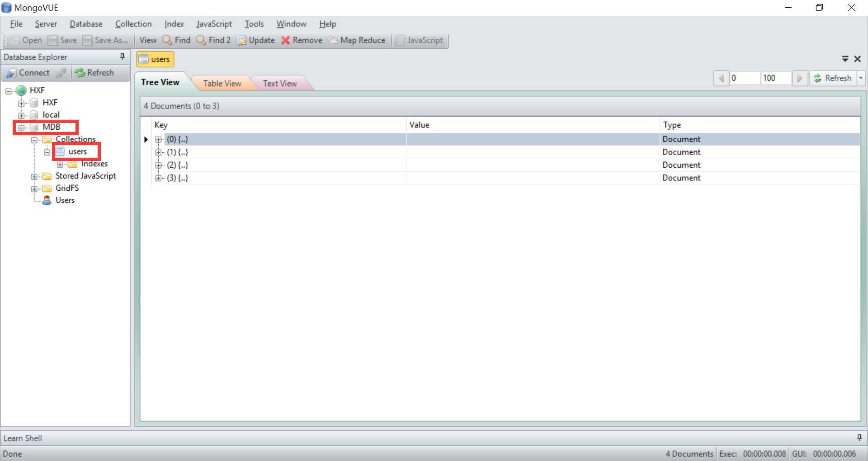Collapse the Collections folder

pyautogui.click(x=34, y=140)
